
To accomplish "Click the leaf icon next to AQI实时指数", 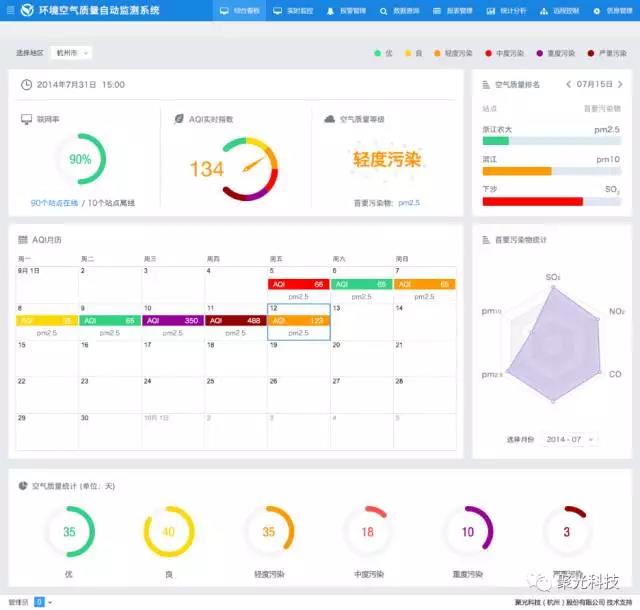I will click(x=179, y=119).
